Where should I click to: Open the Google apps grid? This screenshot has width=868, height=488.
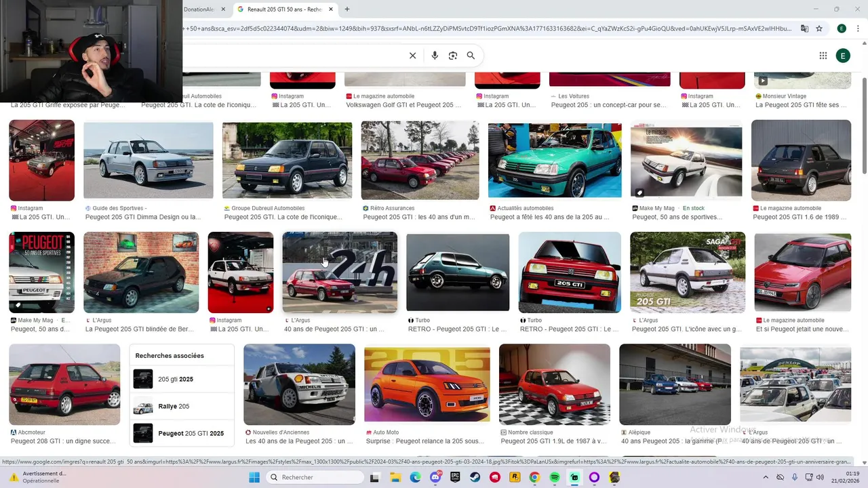823,56
